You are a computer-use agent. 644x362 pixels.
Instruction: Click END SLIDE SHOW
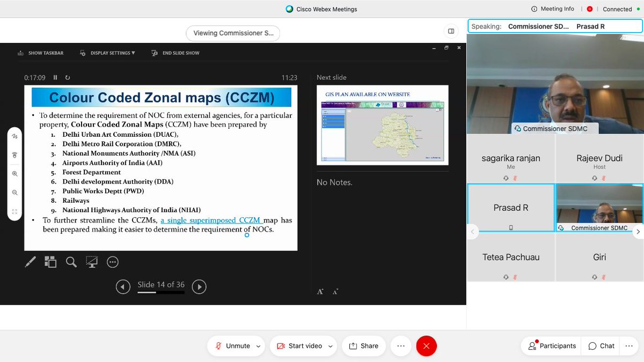pos(175,53)
